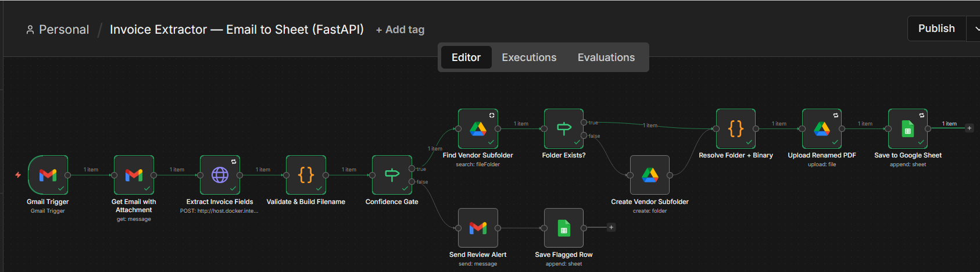Open the Confidence Gate IF node
This screenshot has width=980, height=272.
coord(392,175)
